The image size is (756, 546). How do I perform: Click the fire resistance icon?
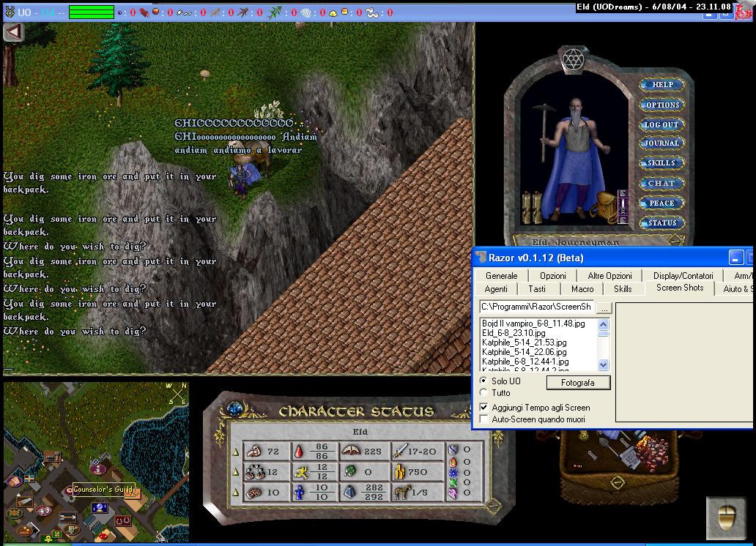(x=453, y=462)
